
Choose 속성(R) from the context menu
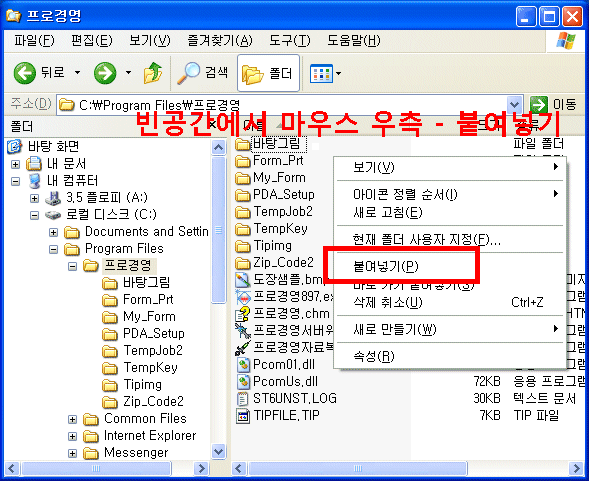[374, 356]
